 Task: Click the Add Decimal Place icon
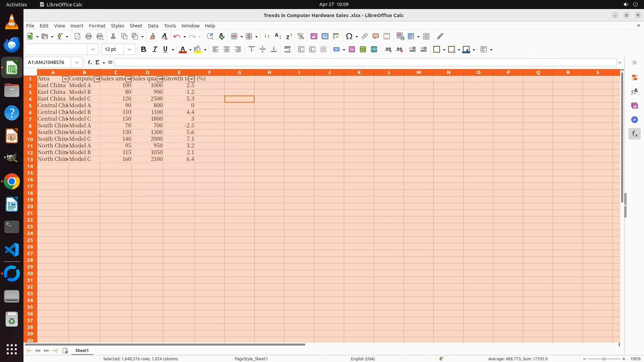point(388,50)
